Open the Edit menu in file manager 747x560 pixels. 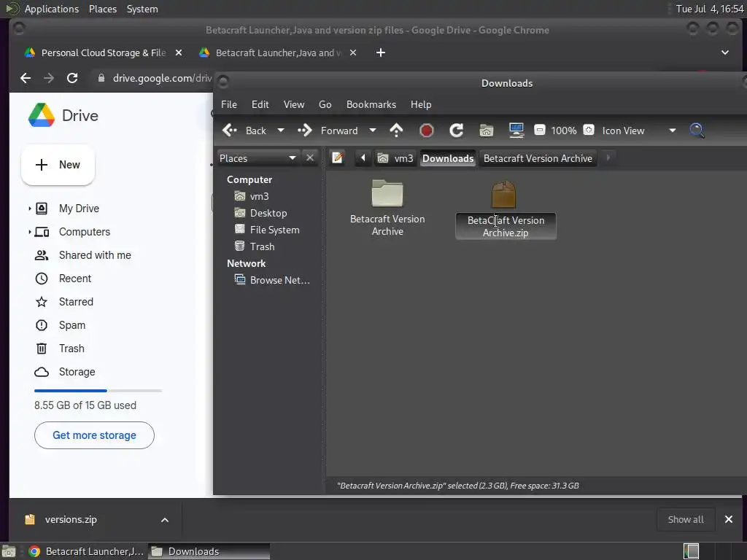click(260, 104)
